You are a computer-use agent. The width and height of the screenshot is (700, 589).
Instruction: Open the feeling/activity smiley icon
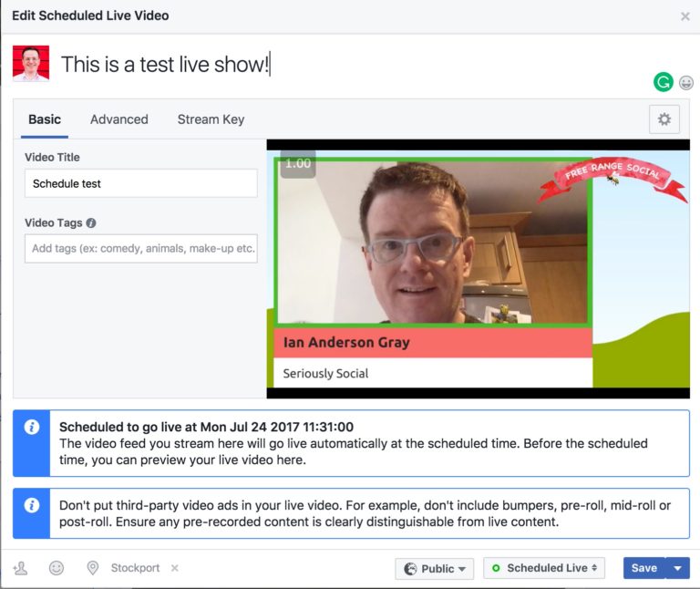57,568
